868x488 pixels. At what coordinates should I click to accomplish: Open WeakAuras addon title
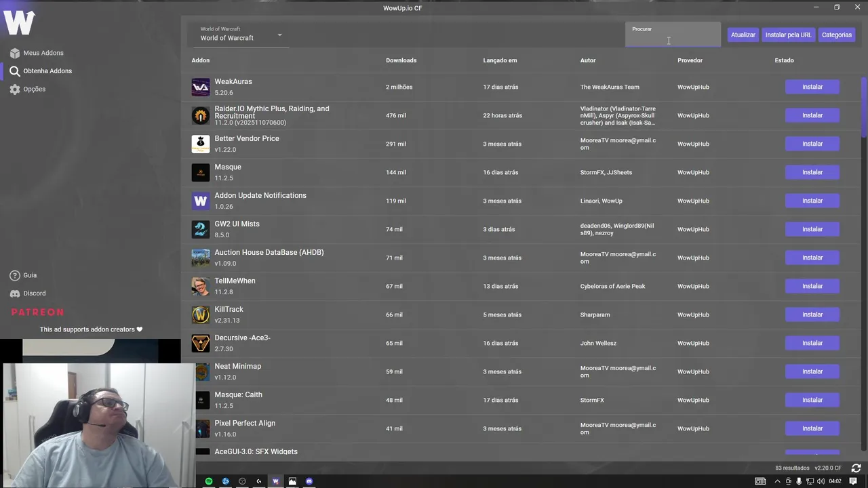(233, 81)
